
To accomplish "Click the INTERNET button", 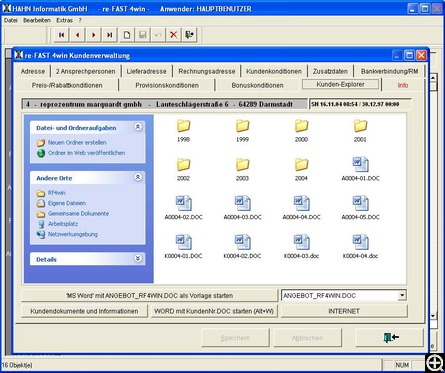I will pyautogui.click(x=344, y=311).
